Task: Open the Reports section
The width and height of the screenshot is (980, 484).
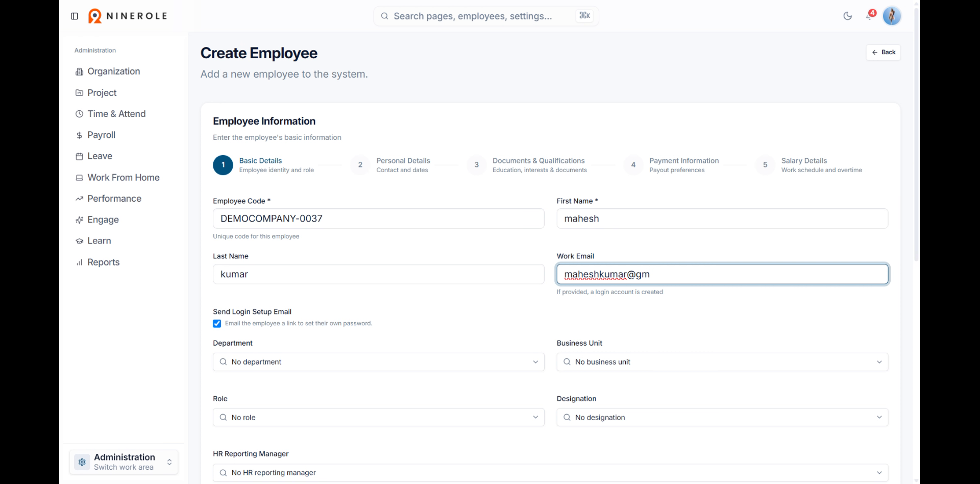Action: point(98,262)
